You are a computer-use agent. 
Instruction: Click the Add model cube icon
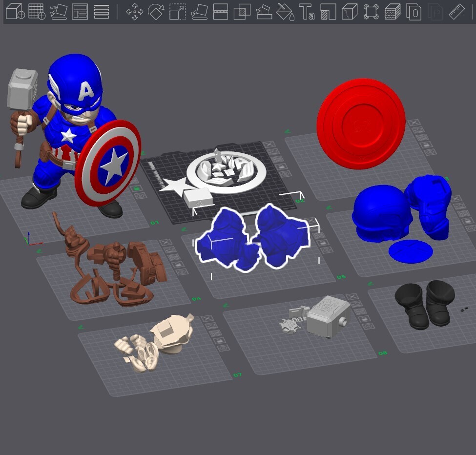point(15,11)
